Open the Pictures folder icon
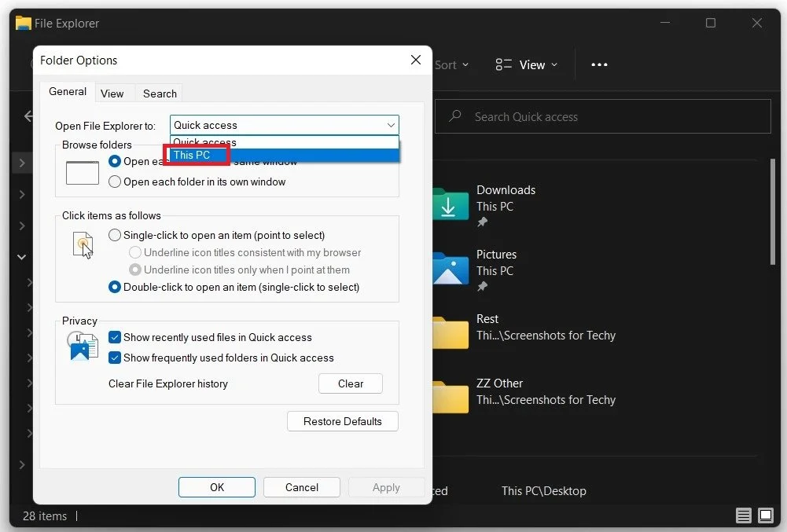 (x=450, y=269)
